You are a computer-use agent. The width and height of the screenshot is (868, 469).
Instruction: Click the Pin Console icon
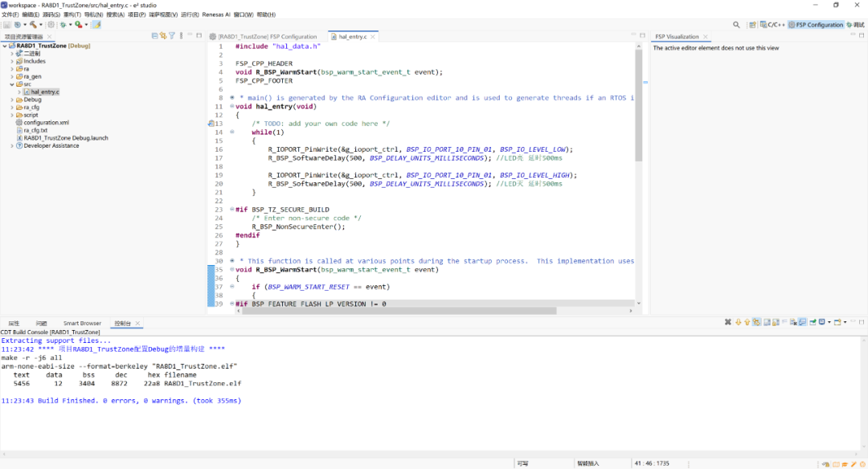(x=813, y=322)
